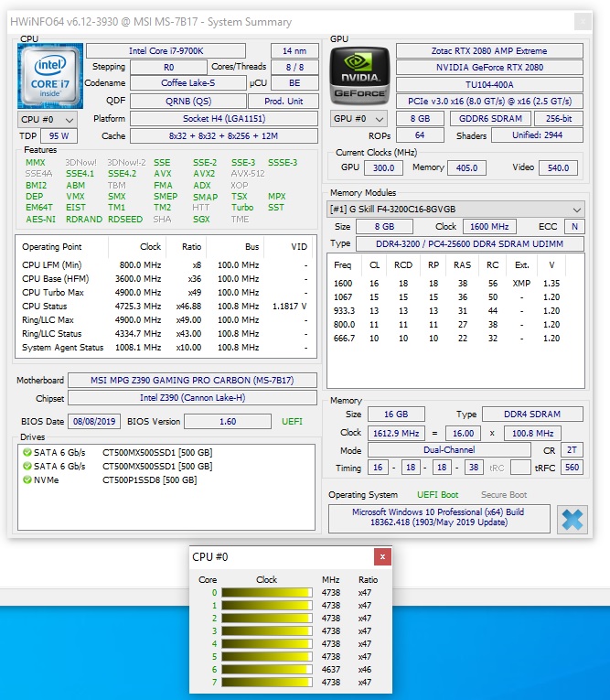Click the CR 2T field
The height and width of the screenshot is (700, 610).
[x=572, y=450]
